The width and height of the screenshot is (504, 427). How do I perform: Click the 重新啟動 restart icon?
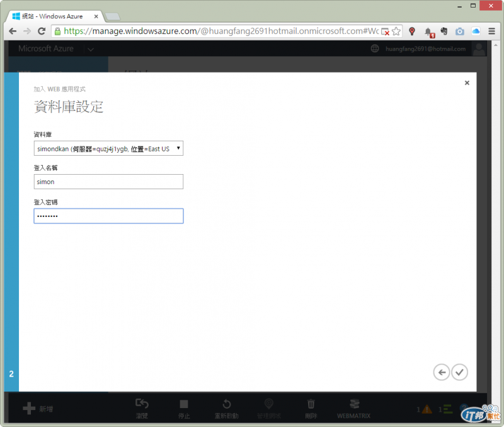click(227, 404)
